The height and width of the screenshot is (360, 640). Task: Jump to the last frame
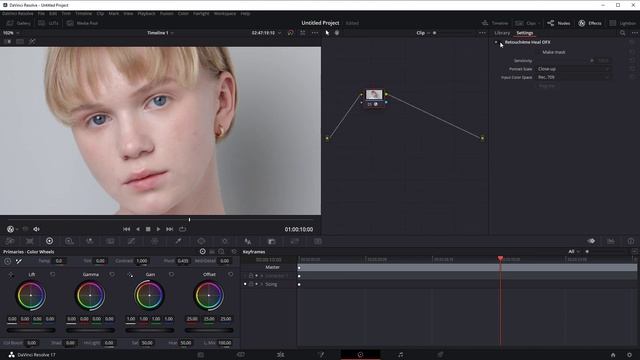click(x=169, y=229)
